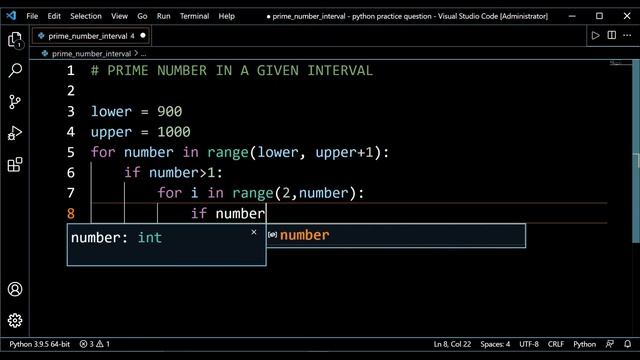Click 'range(2,number)' on line 7
Viewport: 640px width, 360px height.
pos(294,193)
